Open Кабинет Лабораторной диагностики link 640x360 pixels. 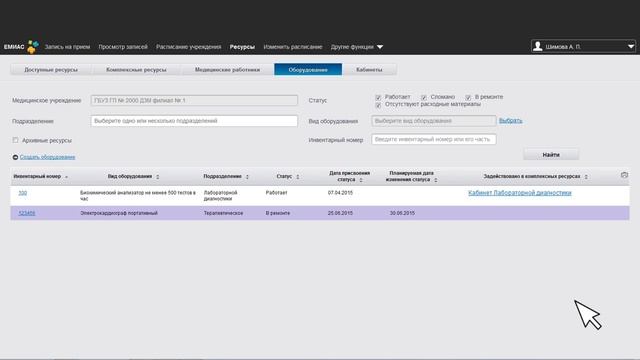pos(520,193)
